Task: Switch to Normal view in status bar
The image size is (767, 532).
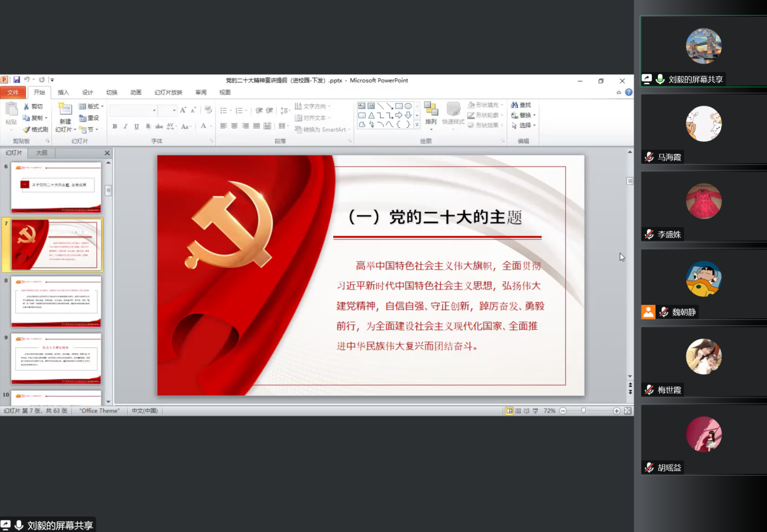Action: point(510,411)
